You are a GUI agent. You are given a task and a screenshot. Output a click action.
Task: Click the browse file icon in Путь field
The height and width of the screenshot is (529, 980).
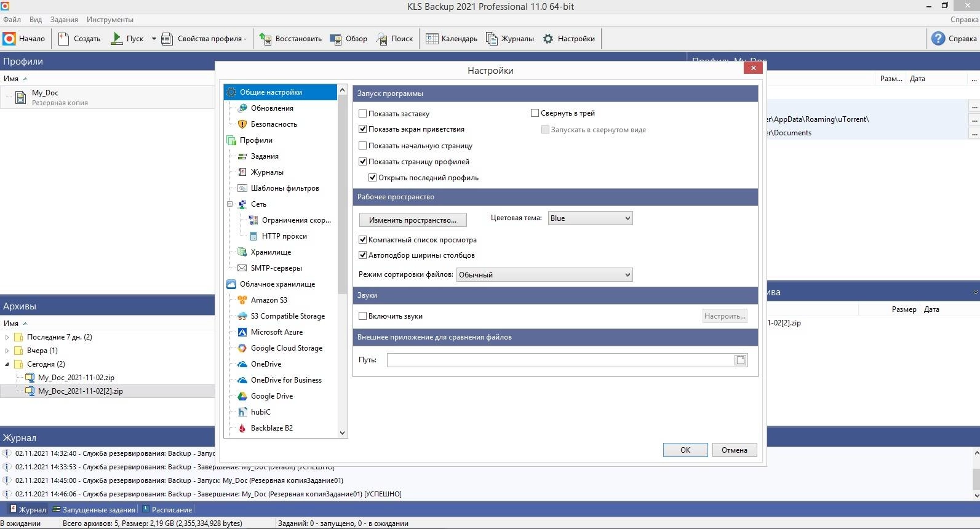741,360
